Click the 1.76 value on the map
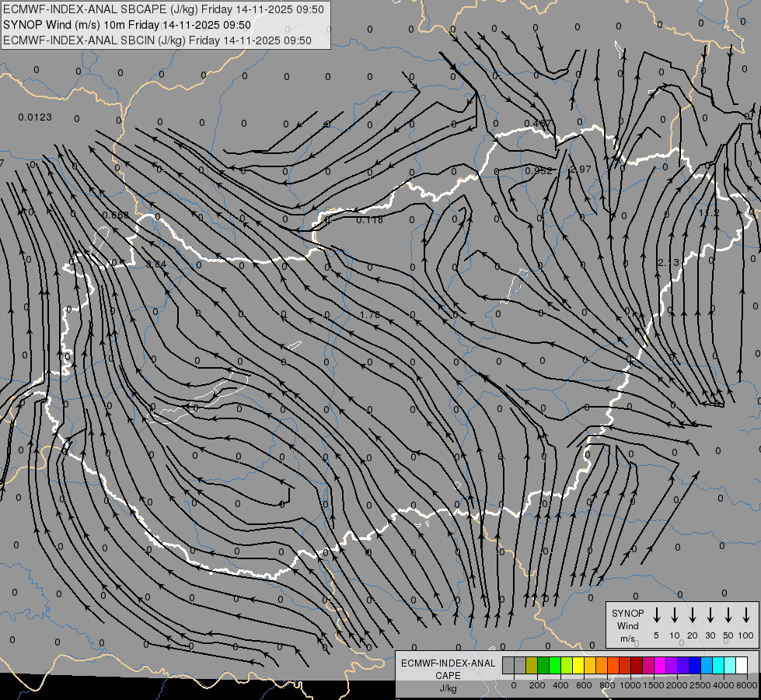This screenshot has height=700, width=761. click(x=370, y=315)
